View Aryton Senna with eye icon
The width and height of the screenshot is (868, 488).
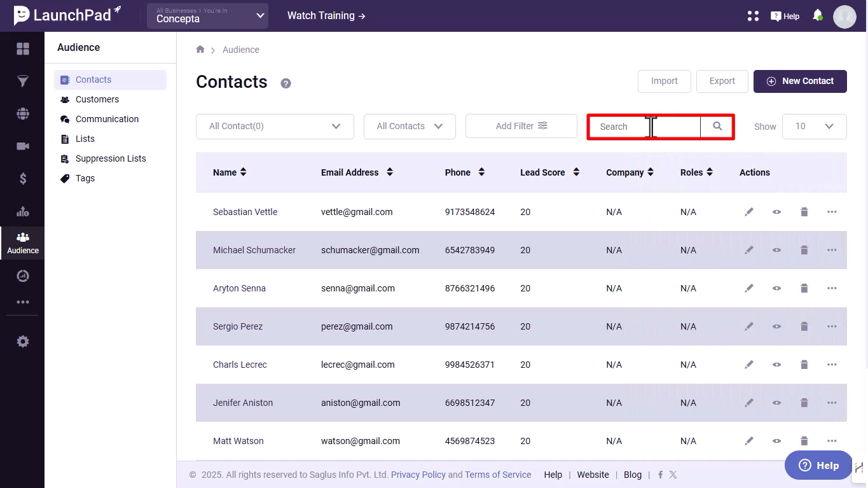[x=776, y=288]
